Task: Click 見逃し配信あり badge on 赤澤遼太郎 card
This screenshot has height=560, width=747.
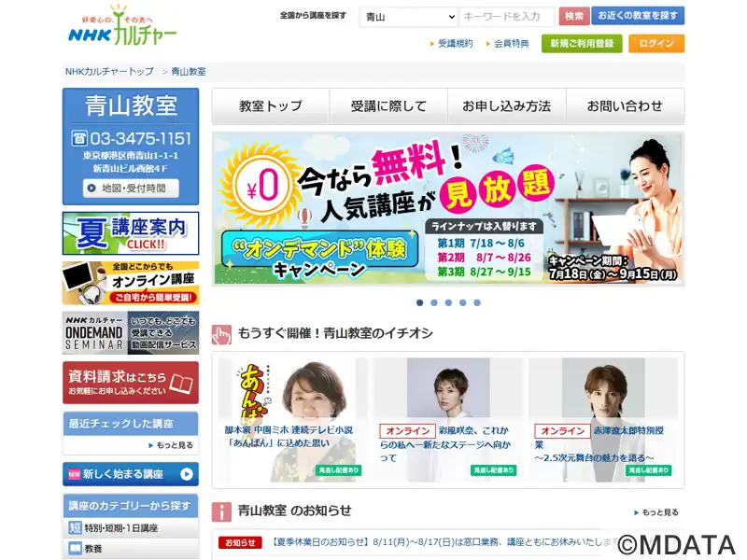Action: pyautogui.click(x=648, y=470)
